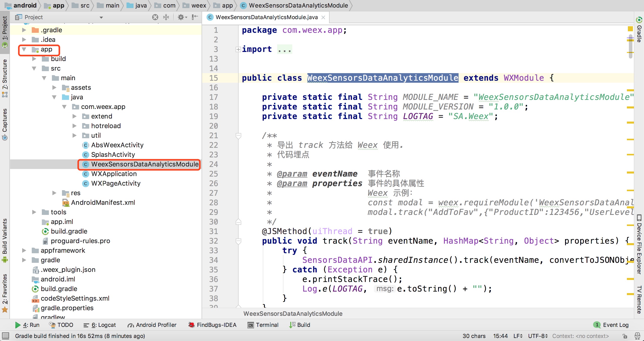Screen dimensions: 644x341
Task: Open the Build tool window
Action: (300, 325)
